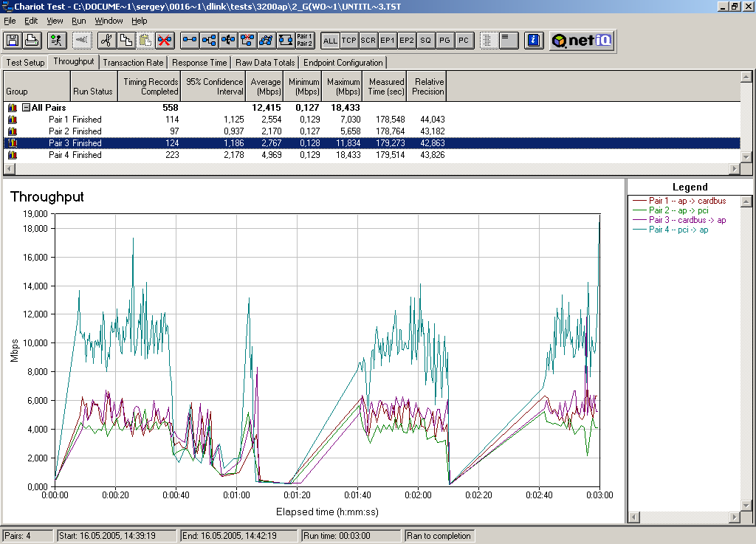The width and height of the screenshot is (756, 544).
Task: Toggle the EP1 filter button
Action: click(388, 41)
